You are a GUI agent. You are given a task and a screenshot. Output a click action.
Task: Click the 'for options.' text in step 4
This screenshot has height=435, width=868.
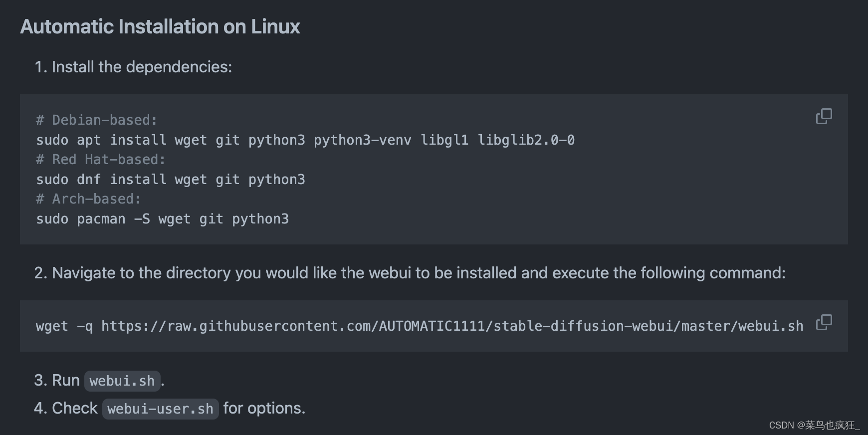click(x=264, y=408)
